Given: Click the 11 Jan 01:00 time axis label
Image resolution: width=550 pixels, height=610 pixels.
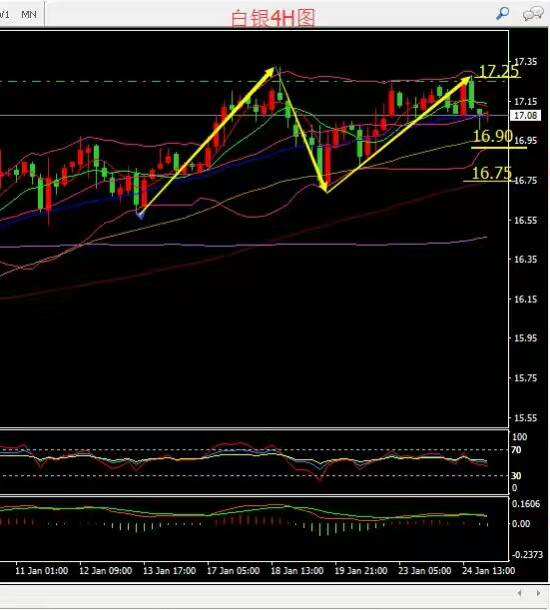Looking at the screenshot, I should pyautogui.click(x=42, y=571).
